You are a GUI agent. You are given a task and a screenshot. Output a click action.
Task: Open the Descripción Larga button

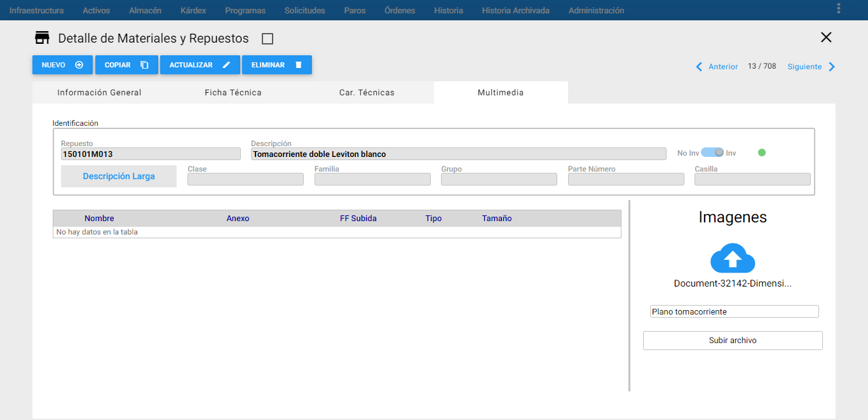119,177
